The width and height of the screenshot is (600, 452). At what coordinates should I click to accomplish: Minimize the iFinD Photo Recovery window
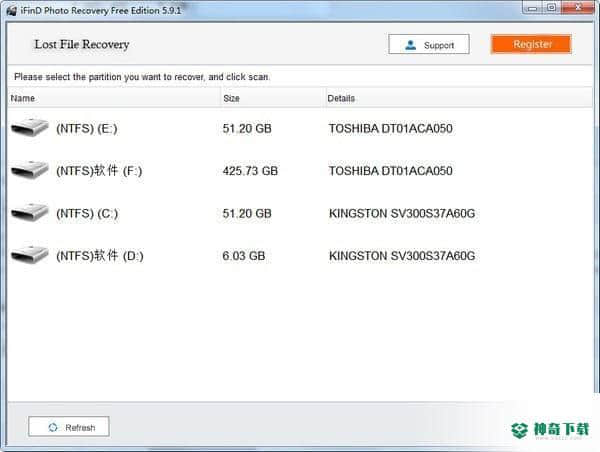click(532, 8)
